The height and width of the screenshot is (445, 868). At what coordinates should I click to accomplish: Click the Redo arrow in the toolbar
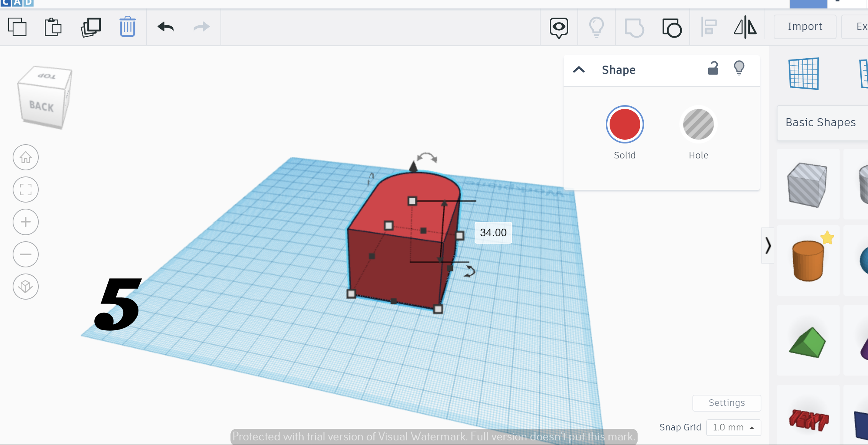[x=201, y=27]
